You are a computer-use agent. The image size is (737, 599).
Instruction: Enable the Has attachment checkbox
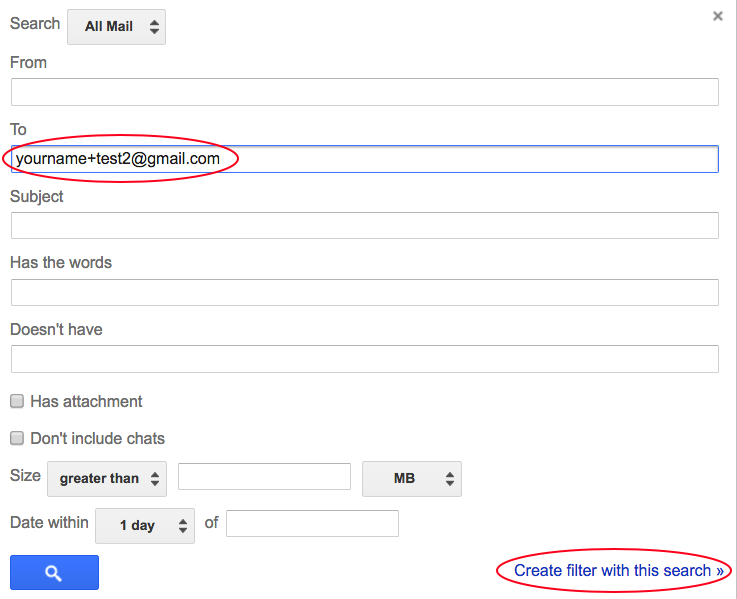click(x=17, y=401)
